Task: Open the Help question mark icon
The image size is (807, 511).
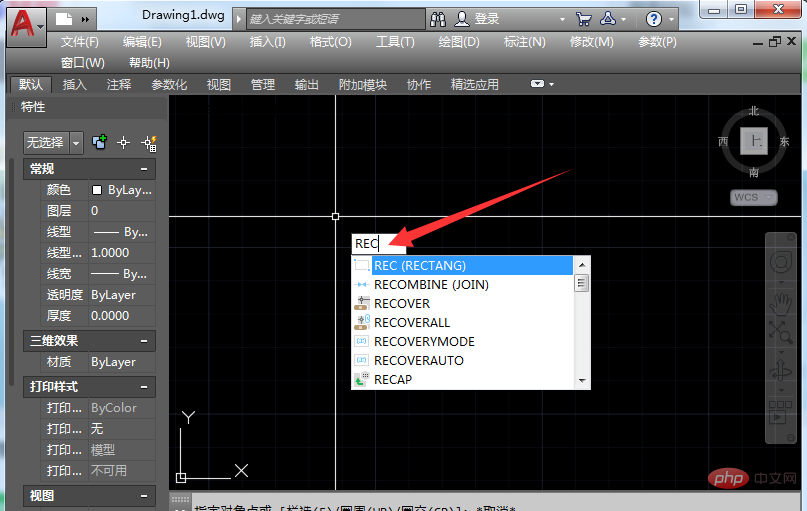Action: [x=654, y=20]
